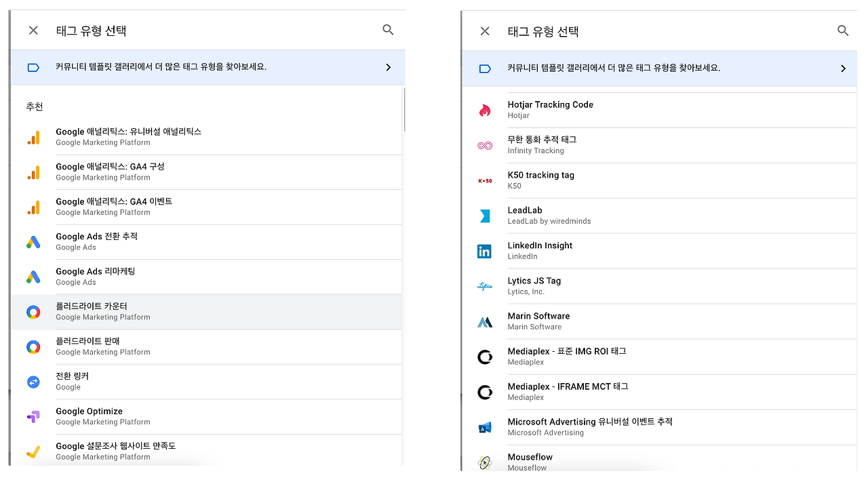868x480 pixels.
Task: Pick 플러드라이트 카운터 tag type
Action: pos(206,312)
